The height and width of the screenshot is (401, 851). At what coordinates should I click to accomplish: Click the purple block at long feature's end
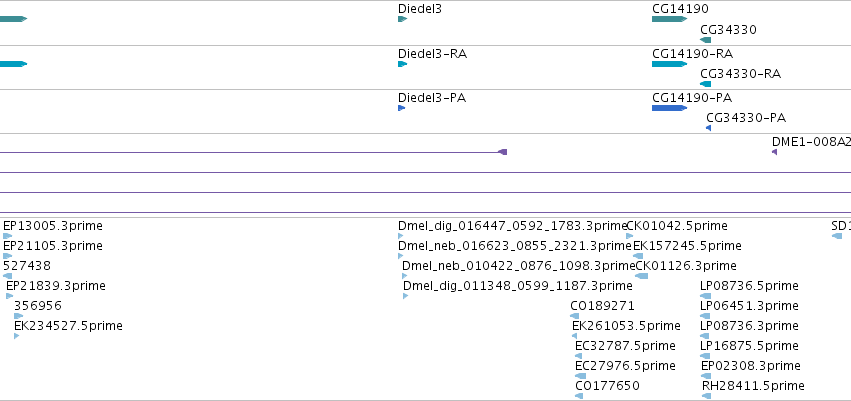coord(503,152)
